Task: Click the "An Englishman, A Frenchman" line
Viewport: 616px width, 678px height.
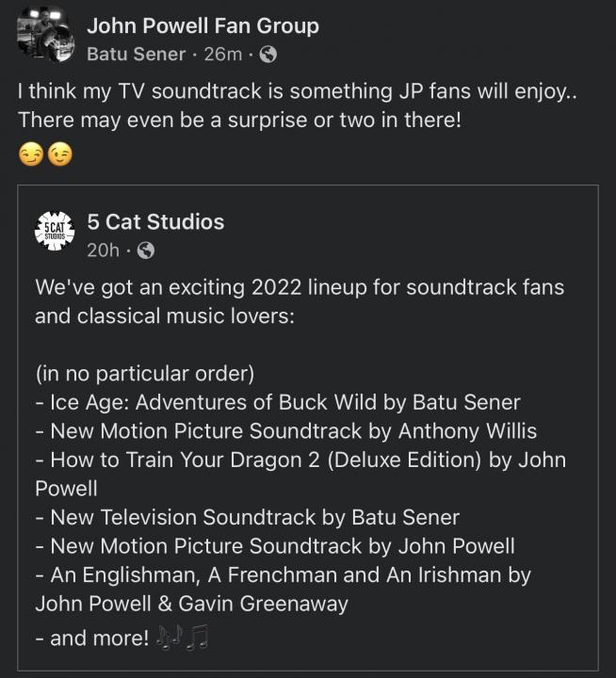Action: point(283,574)
